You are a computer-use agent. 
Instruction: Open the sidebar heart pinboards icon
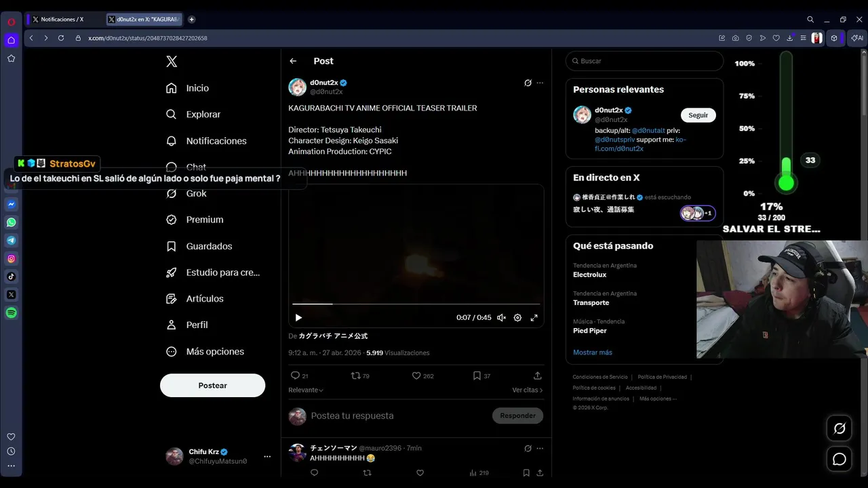pos(11,437)
